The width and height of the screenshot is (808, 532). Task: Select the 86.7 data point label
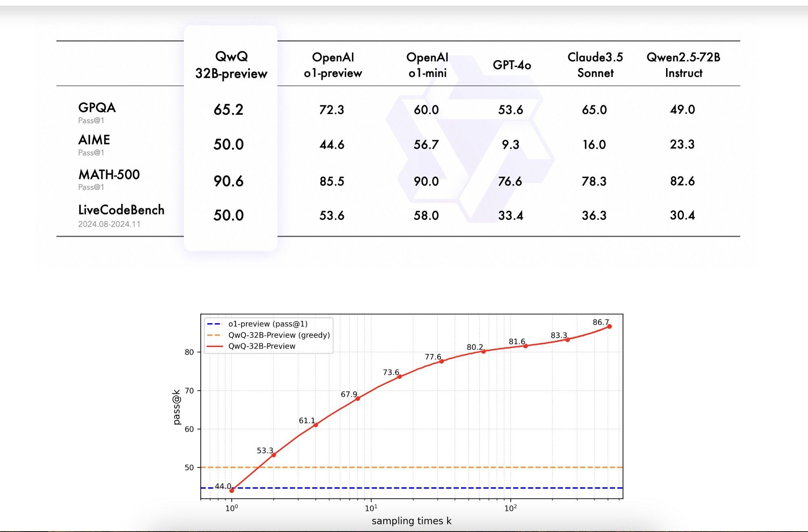tap(601, 322)
